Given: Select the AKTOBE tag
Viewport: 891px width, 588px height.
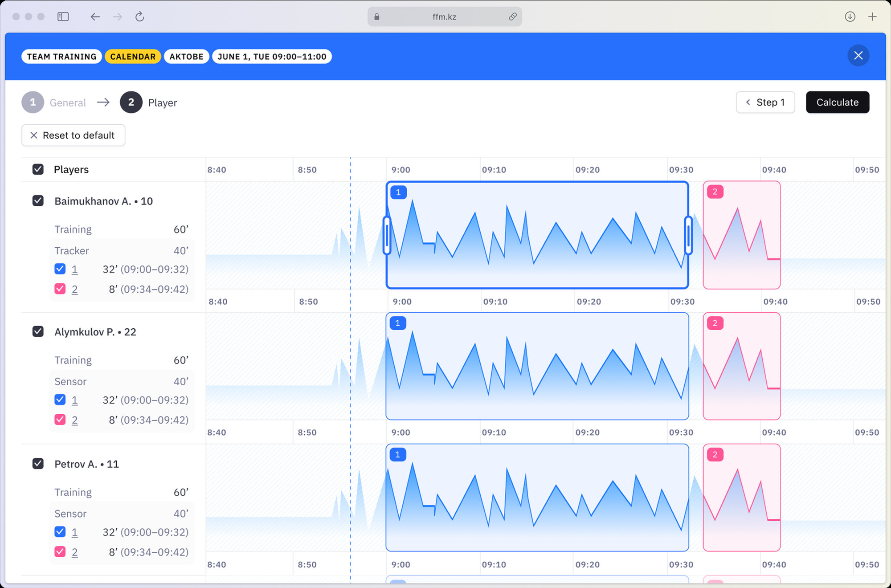Looking at the screenshot, I should click(x=186, y=57).
